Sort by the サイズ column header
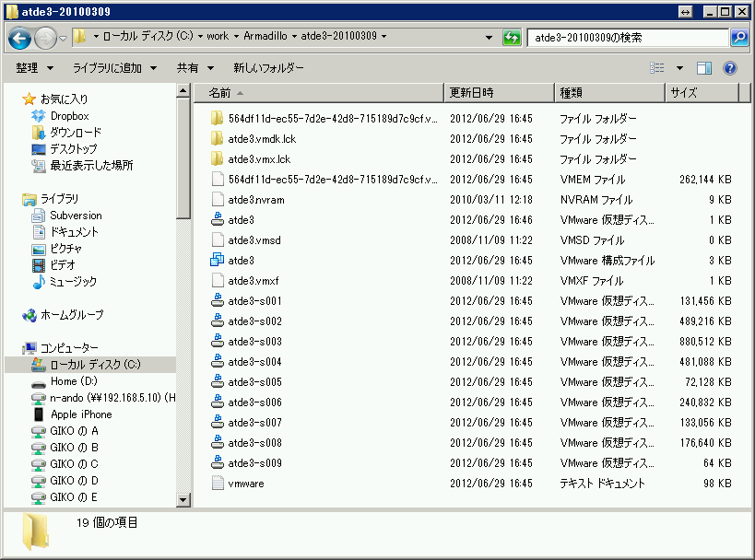This screenshot has height=560, width=755. (x=702, y=93)
